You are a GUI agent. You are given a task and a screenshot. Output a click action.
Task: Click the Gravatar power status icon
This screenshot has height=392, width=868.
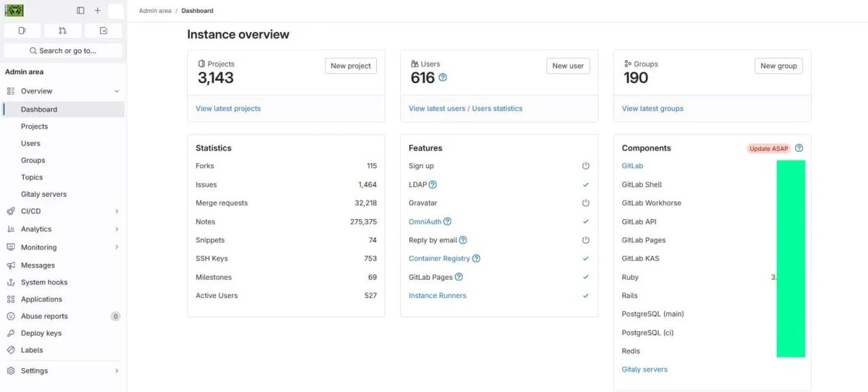(x=586, y=203)
